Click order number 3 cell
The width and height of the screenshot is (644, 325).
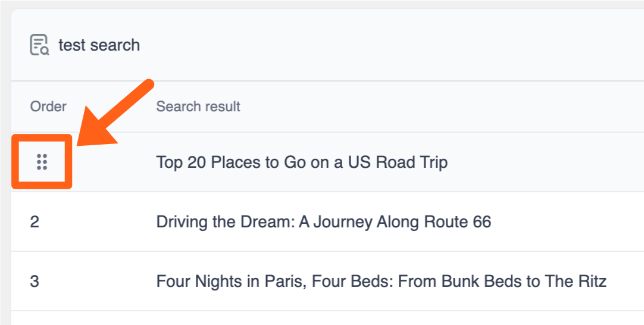point(35,281)
